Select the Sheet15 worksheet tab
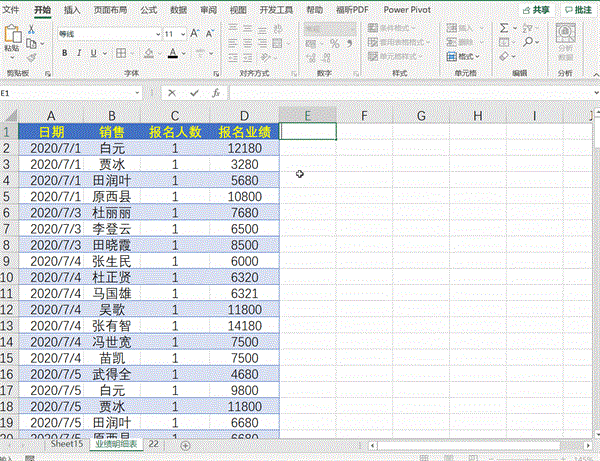This screenshot has width=600, height=461. [67, 445]
